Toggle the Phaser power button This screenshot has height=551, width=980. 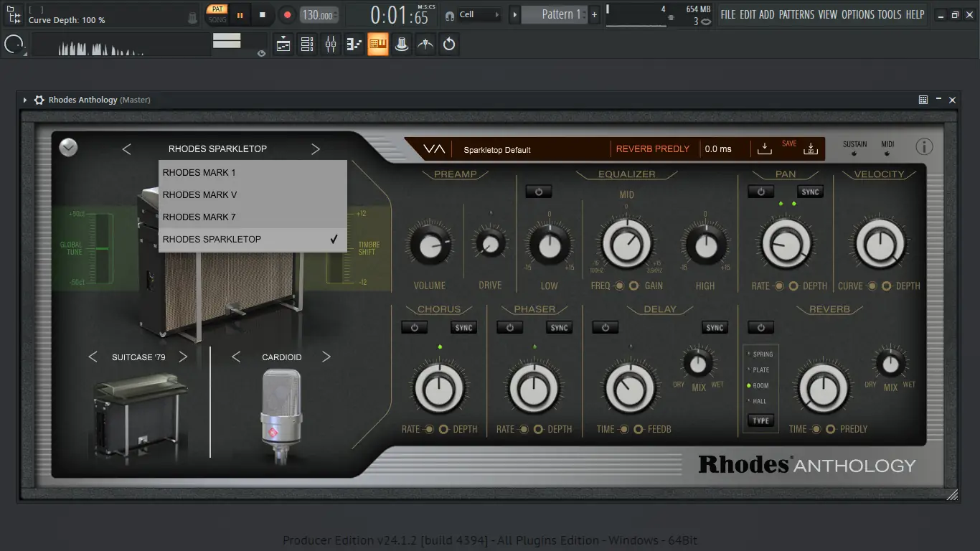tap(510, 327)
